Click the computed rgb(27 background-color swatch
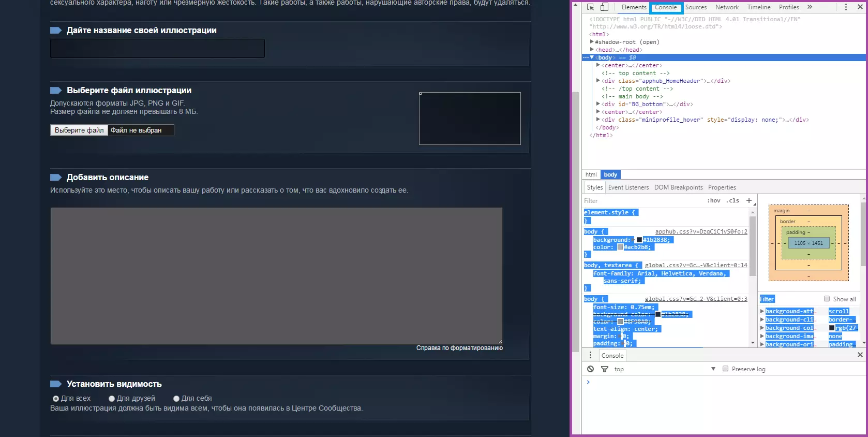 coord(832,328)
